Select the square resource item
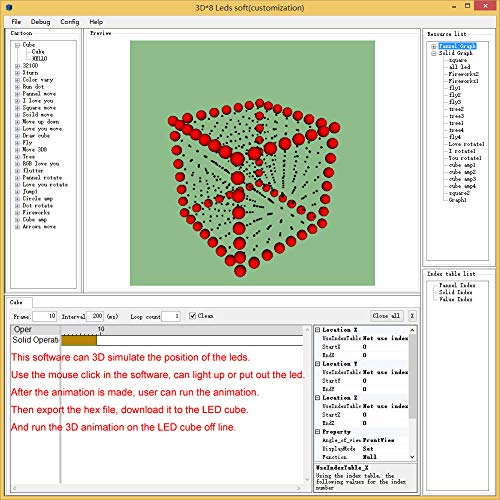This screenshot has height=500, width=500. pos(458,60)
